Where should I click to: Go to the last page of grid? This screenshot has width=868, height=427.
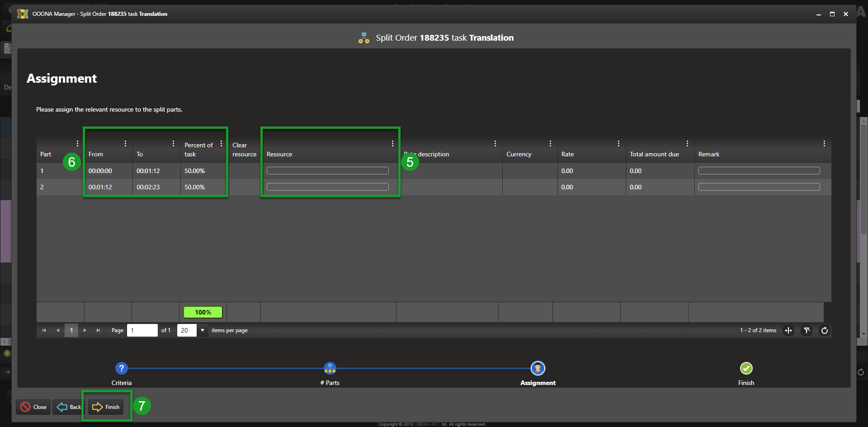[98, 330]
